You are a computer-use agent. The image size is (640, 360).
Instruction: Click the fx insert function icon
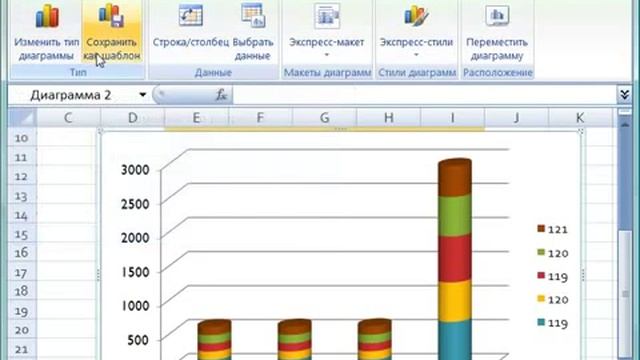point(221,95)
